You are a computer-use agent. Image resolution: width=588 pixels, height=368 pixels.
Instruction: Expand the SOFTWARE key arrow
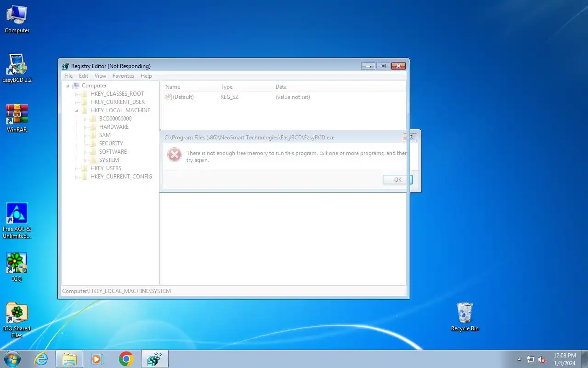click(x=85, y=152)
